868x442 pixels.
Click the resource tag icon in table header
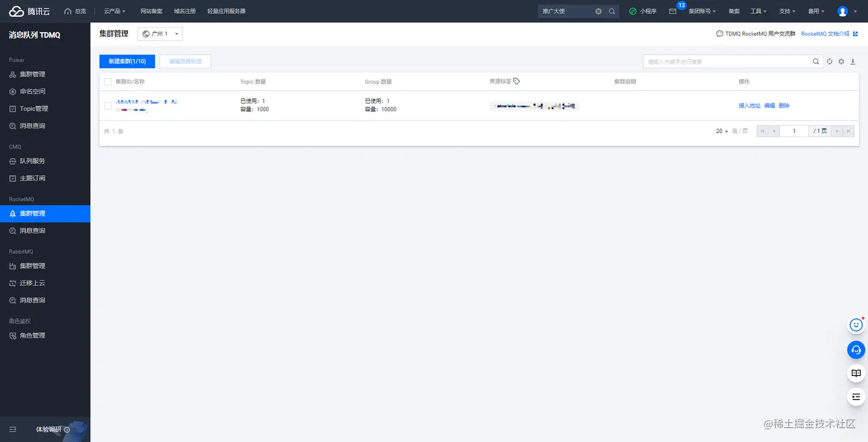(516, 81)
